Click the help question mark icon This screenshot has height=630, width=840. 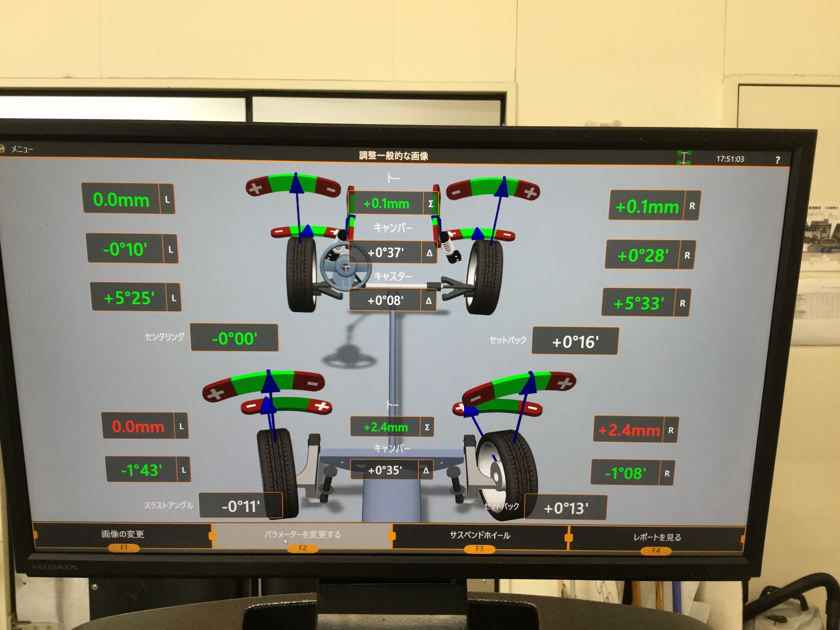click(x=777, y=160)
